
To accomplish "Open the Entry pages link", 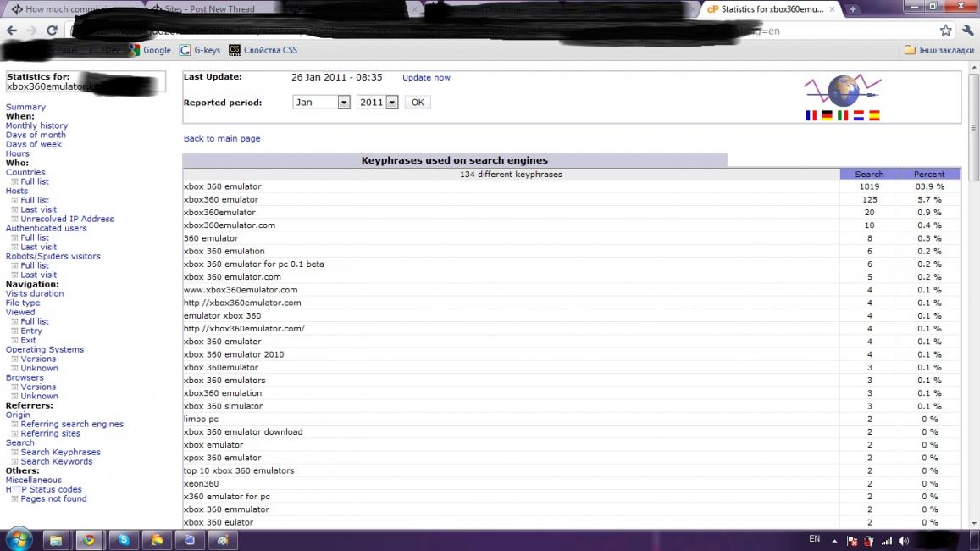I will (x=31, y=331).
